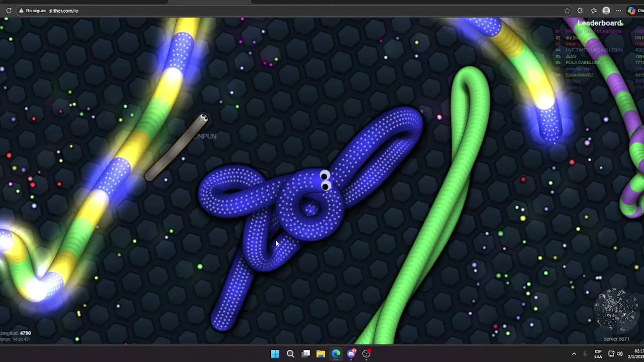Open the browser profile avatar
Viewport: 644px width, 362px height.
[x=606, y=11]
